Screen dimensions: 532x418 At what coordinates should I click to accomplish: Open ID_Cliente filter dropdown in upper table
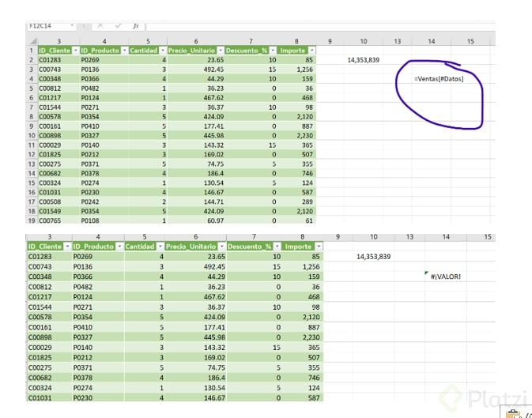[75, 51]
